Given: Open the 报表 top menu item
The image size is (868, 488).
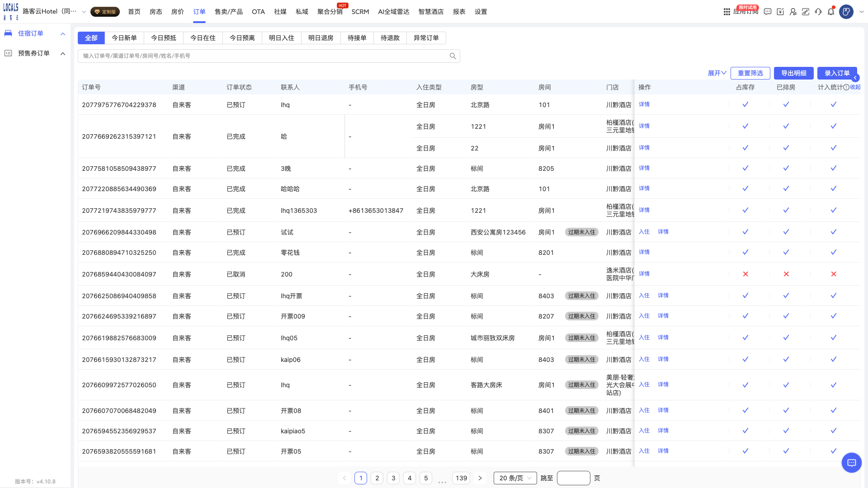Looking at the screenshot, I should 459,12.
